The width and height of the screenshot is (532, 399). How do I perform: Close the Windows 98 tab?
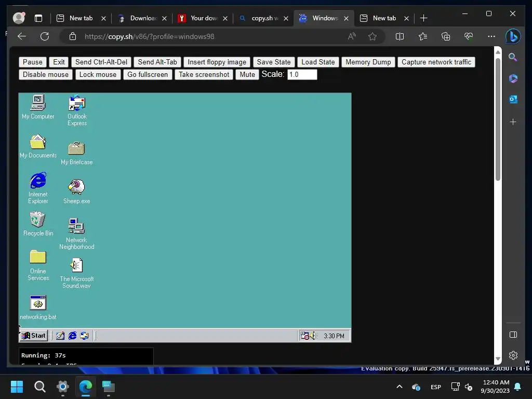pos(346,18)
